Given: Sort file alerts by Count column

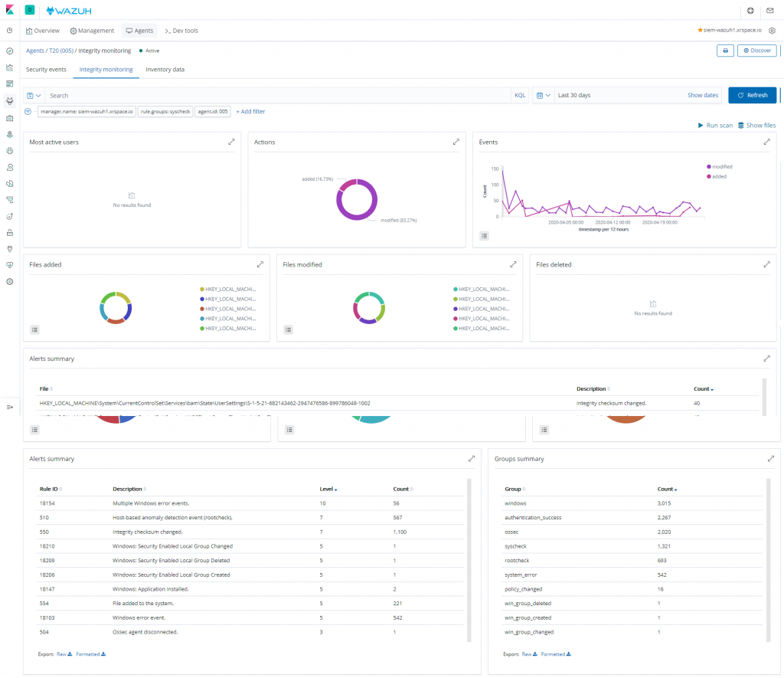Looking at the screenshot, I should [x=704, y=388].
